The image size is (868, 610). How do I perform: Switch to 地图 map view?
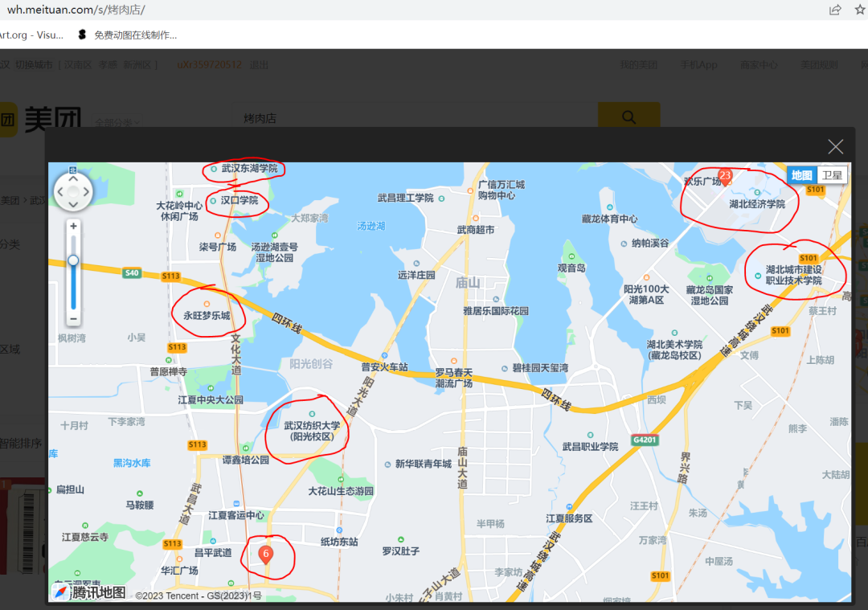[x=801, y=175]
